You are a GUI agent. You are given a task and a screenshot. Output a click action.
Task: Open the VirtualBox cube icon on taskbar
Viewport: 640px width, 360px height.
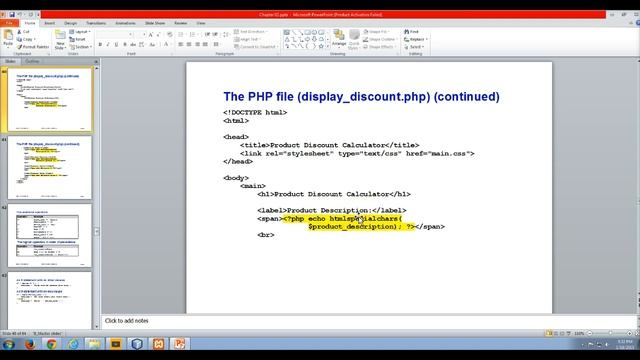(x=137, y=344)
